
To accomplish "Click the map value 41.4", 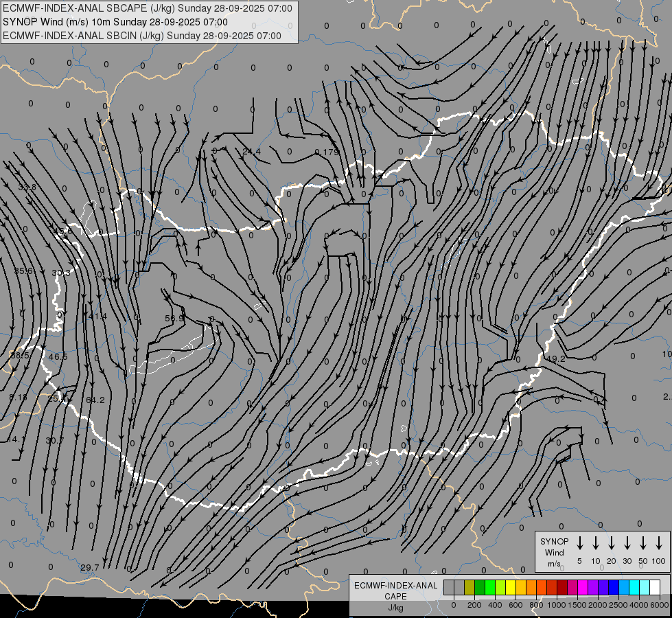I will point(97,316).
